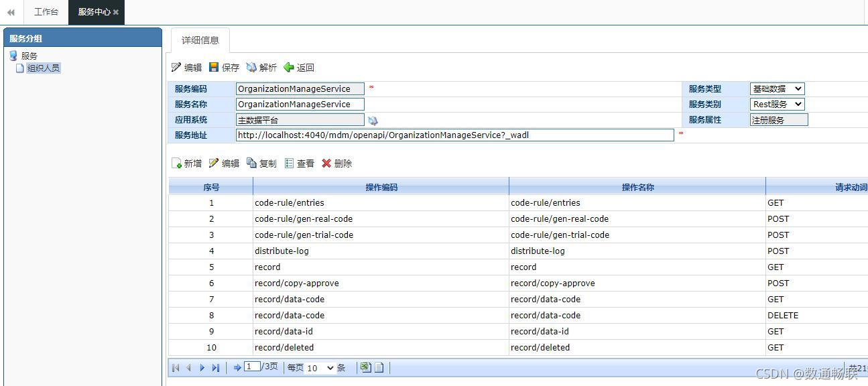
Task: Click 查看 view button
Action: click(x=300, y=163)
